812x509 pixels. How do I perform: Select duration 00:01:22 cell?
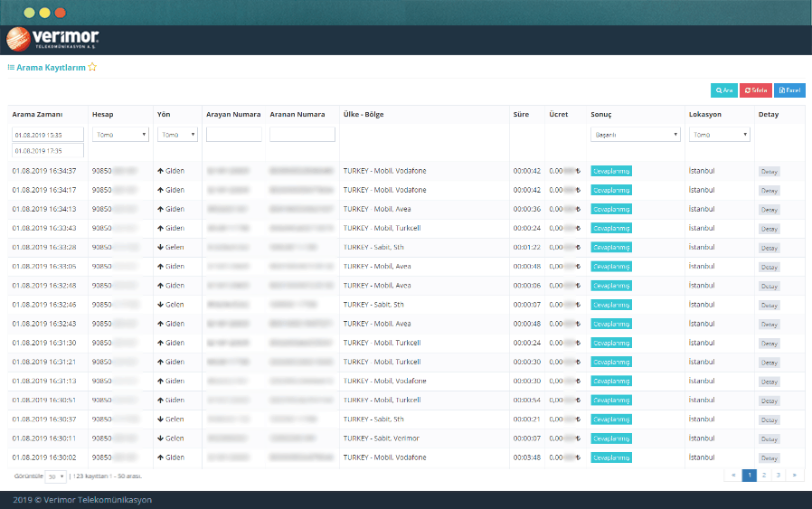coord(526,248)
